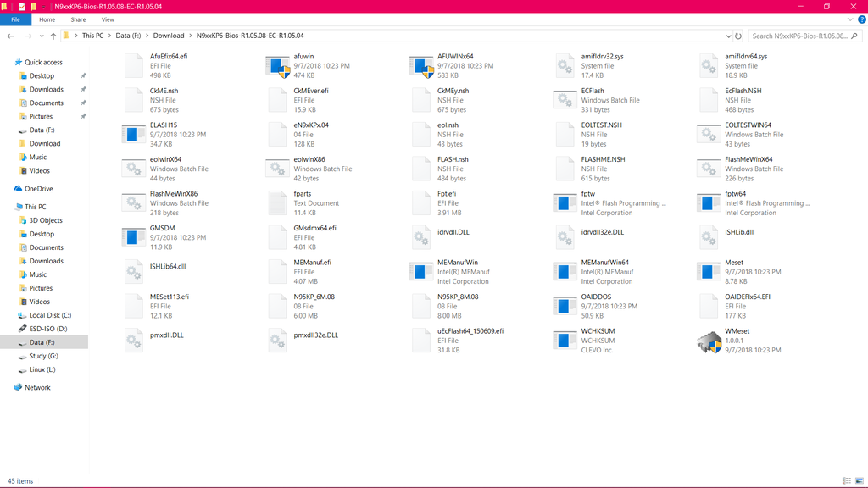
Task: Open Quick access in the navigation pane
Action: click(43, 62)
